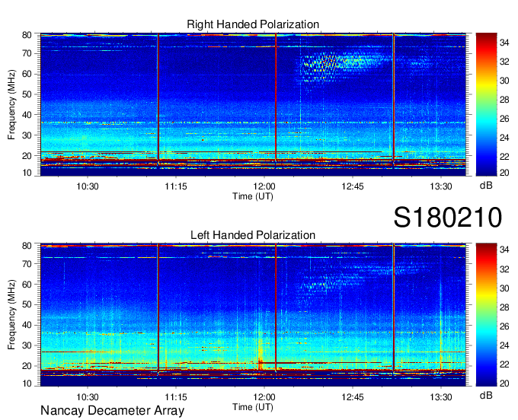Click the 10:30 time tick of left-handed plot
The image size is (518, 420).
(88, 397)
